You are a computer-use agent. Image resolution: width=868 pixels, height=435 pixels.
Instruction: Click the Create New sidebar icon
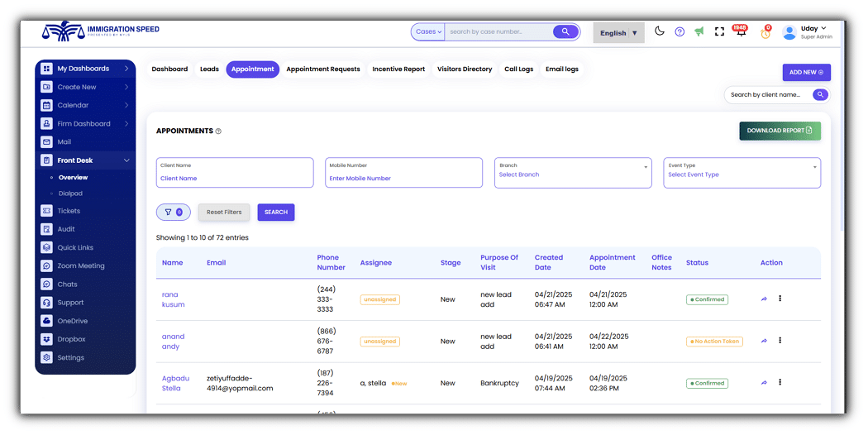[x=46, y=87]
